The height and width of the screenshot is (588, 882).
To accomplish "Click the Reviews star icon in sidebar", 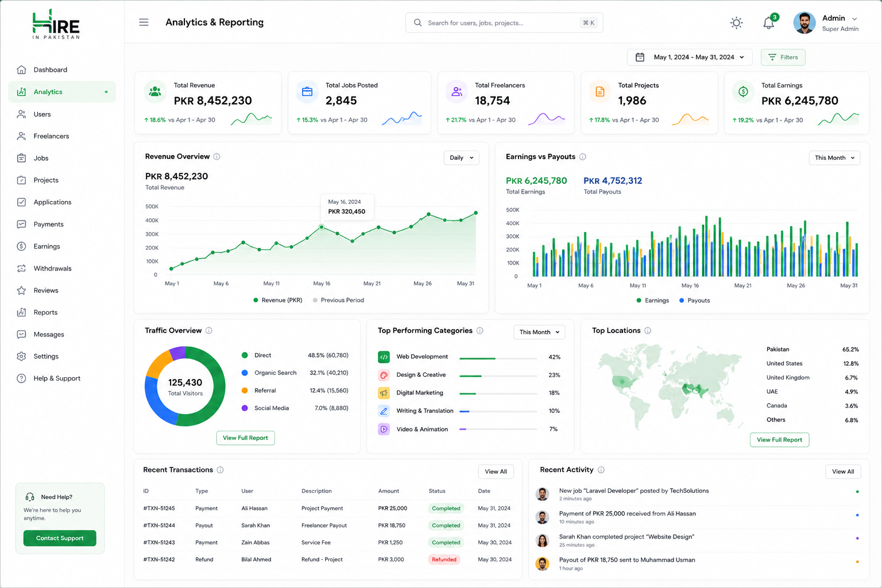I will pos(21,291).
